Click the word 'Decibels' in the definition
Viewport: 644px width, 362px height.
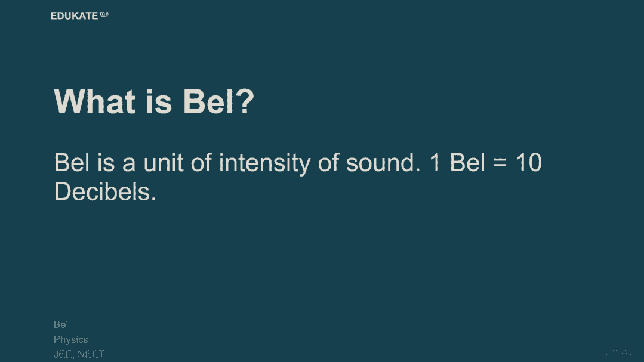tap(105, 191)
